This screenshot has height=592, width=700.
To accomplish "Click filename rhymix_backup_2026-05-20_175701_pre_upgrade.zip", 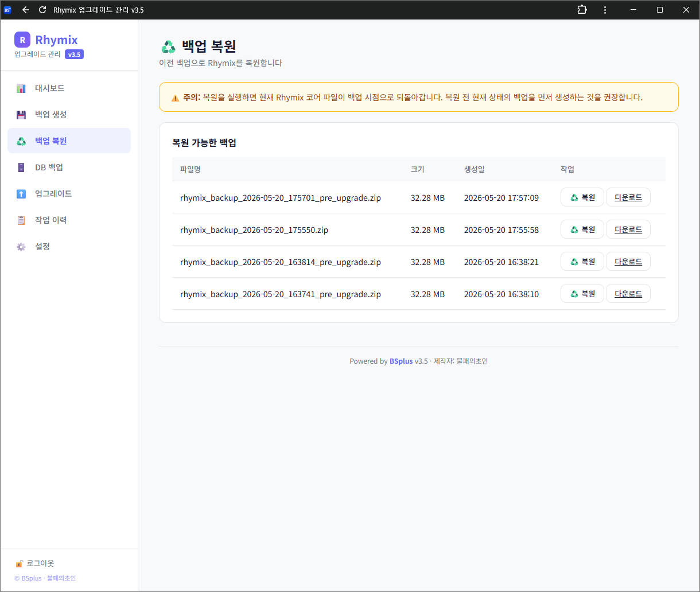I will tap(281, 198).
